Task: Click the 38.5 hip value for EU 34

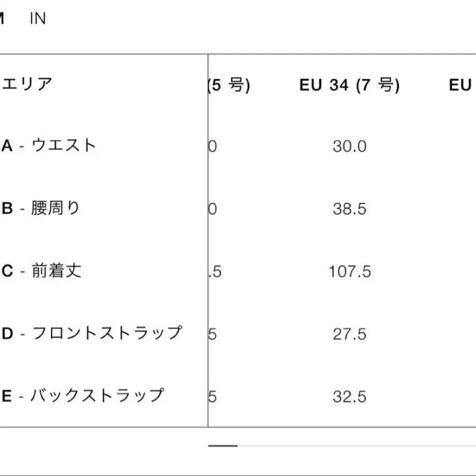Action: (x=349, y=209)
